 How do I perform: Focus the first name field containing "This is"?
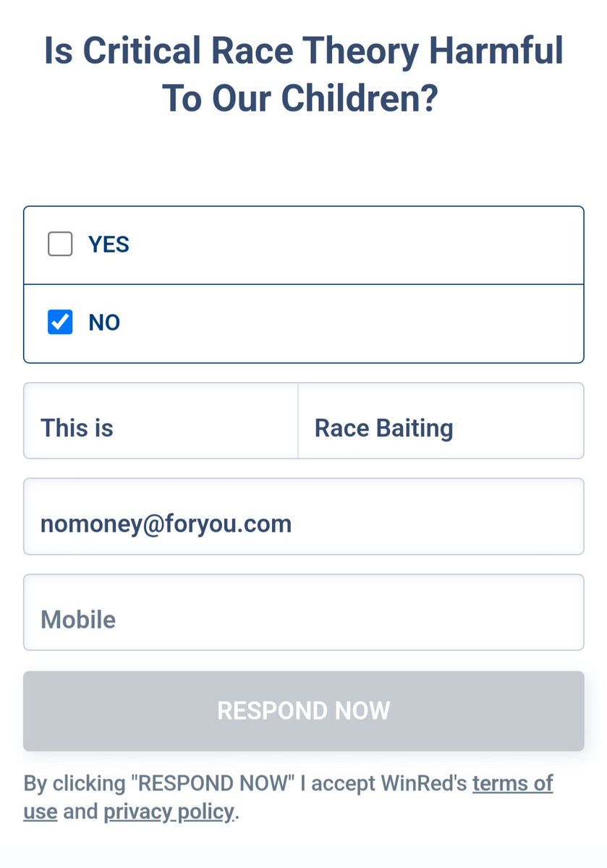161,427
